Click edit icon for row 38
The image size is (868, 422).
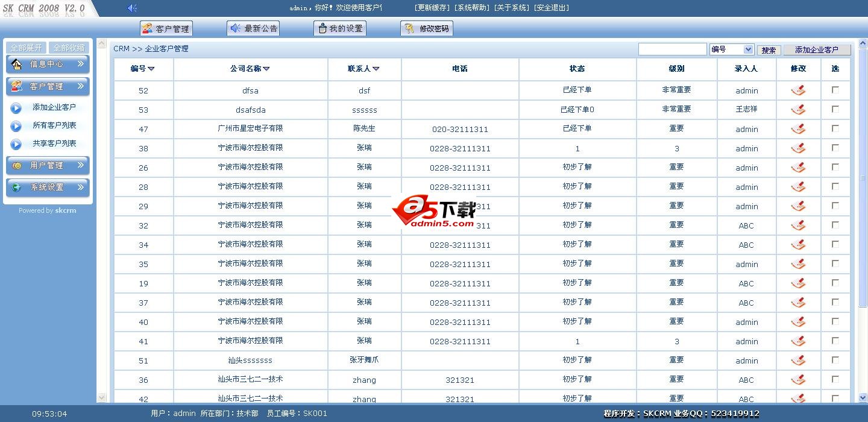point(798,148)
